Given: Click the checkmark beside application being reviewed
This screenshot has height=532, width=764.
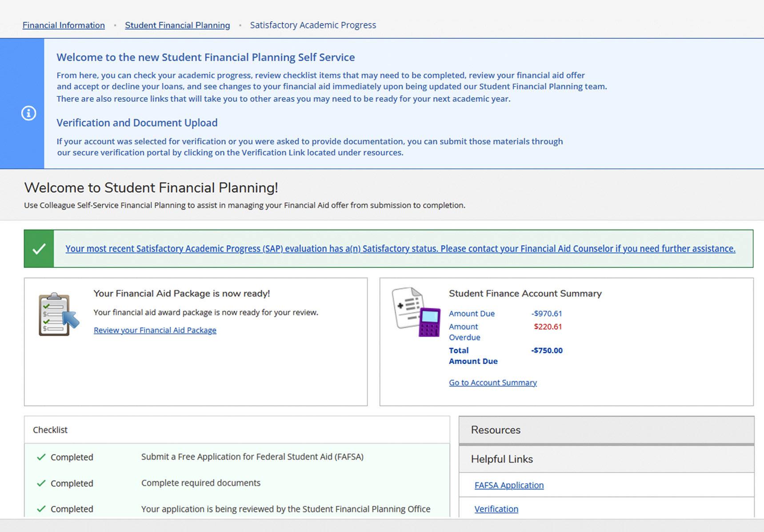Looking at the screenshot, I should pos(41,509).
